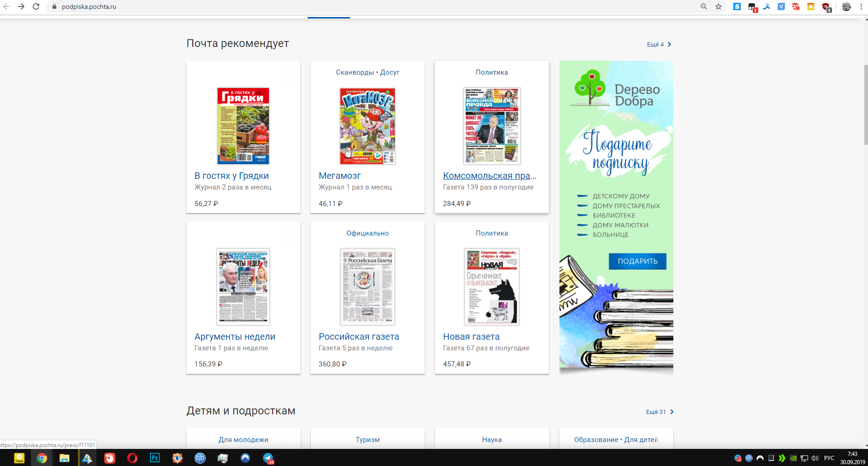Screen dimensions: 868x466
Task: Switch to Chrome in the taskbar
Action: pyautogui.click(x=42, y=458)
